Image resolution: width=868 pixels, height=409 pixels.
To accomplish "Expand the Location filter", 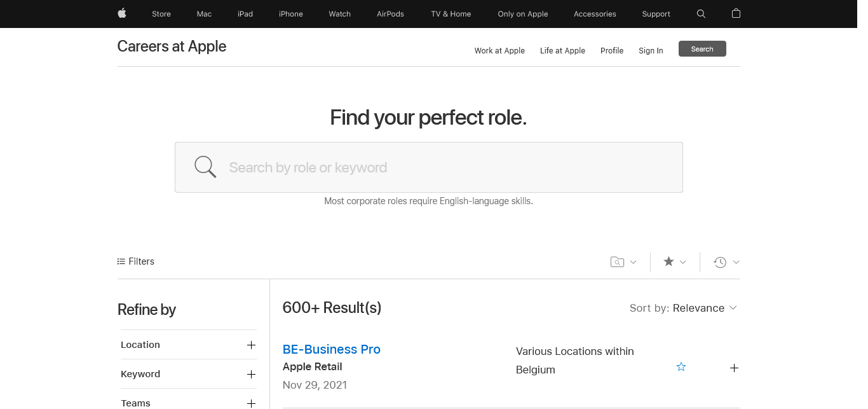I will (251, 345).
